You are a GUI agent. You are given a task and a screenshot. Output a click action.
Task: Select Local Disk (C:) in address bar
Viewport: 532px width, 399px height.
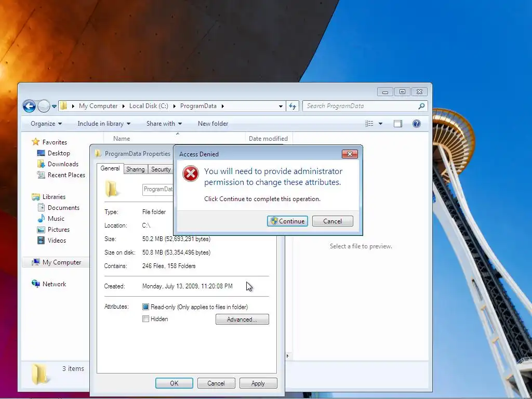click(149, 106)
